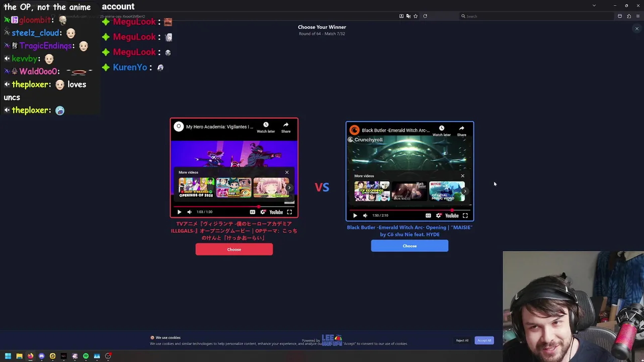
Task: Reload the page
Action: tap(425, 16)
